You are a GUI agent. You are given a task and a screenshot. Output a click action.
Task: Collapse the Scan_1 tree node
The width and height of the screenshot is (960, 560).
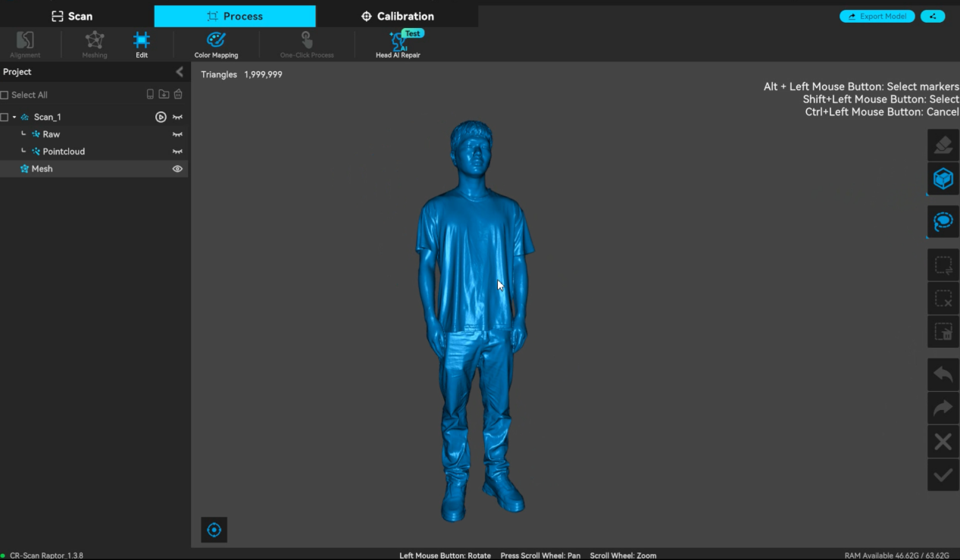tap(14, 117)
